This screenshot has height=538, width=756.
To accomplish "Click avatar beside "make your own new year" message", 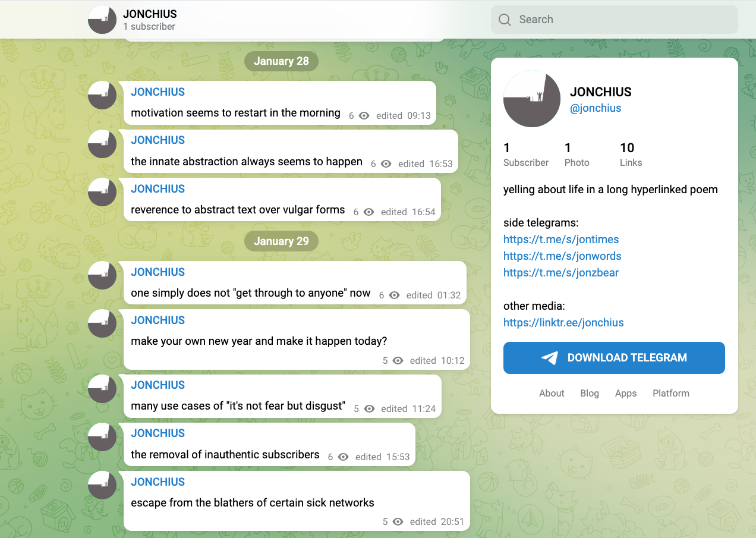I will point(102,323).
